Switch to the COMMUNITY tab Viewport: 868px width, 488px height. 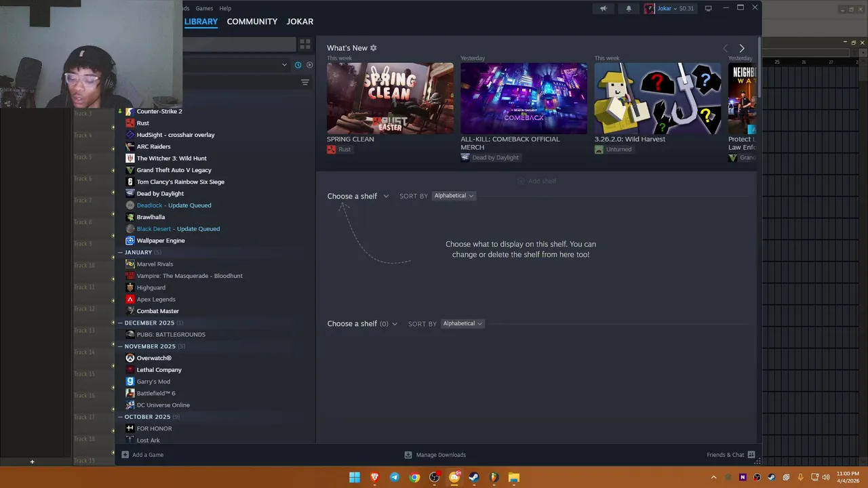tap(252, 22)
